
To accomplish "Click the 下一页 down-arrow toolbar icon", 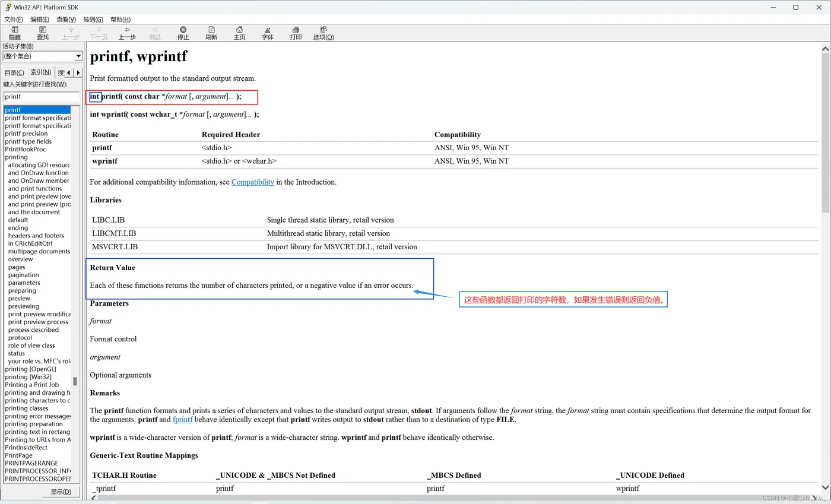I will pyautogui.click(x=99, y=30).
